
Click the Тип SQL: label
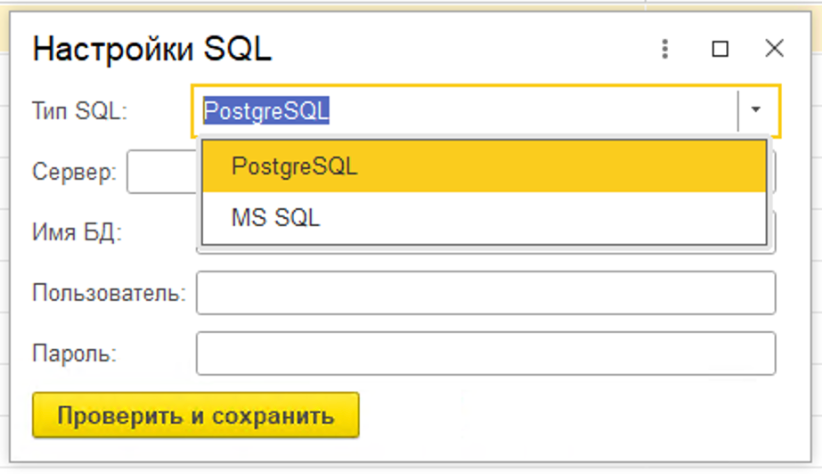tap(80, 111)
